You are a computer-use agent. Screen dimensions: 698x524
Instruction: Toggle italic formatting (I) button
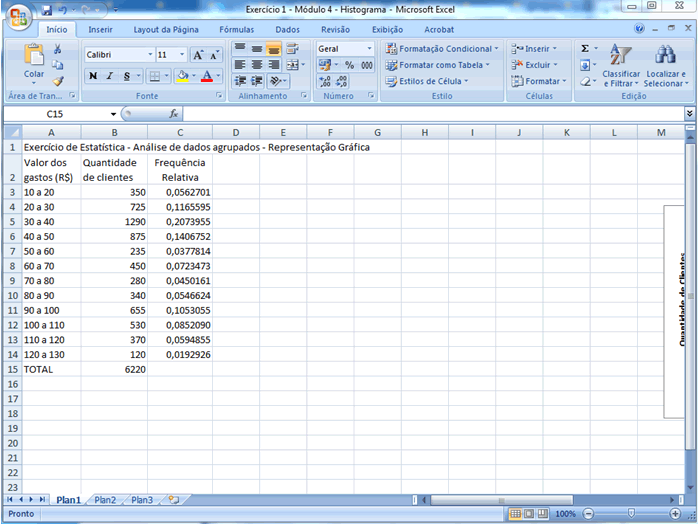tap(110, 76)
